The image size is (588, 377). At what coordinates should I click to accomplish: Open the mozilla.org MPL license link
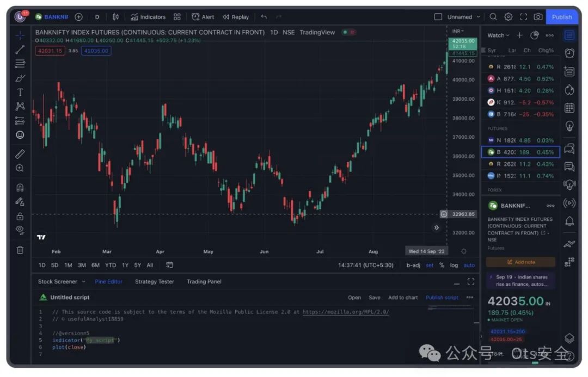346,312
